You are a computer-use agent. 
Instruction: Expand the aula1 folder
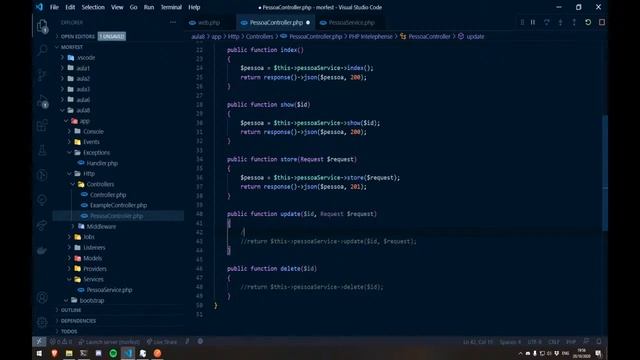click(x=83, y=68)
